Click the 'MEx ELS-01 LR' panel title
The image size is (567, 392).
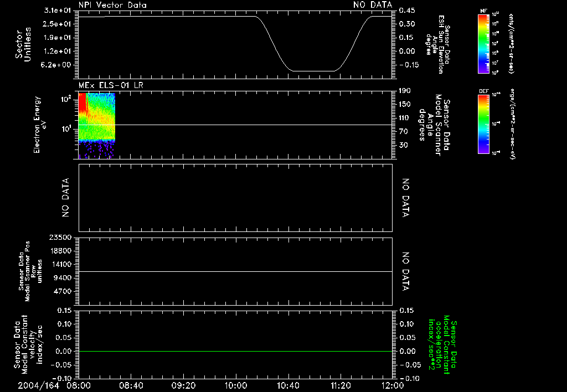tap(111, 85)
